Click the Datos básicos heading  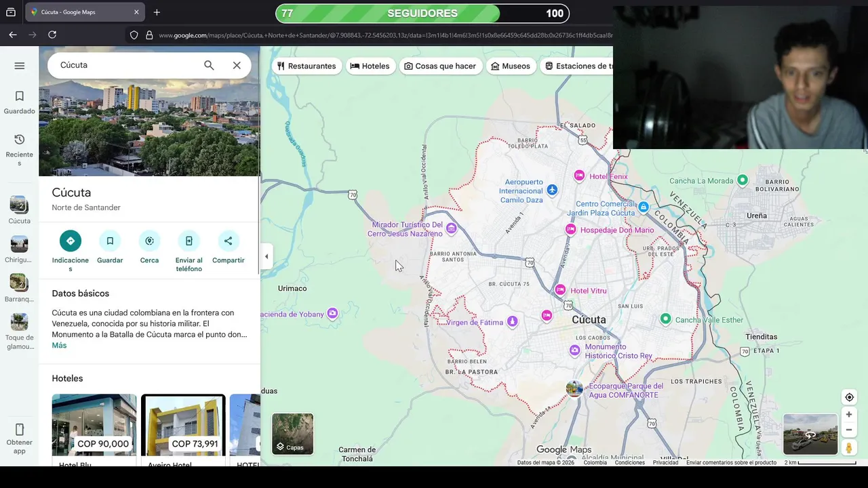point(80,293)
